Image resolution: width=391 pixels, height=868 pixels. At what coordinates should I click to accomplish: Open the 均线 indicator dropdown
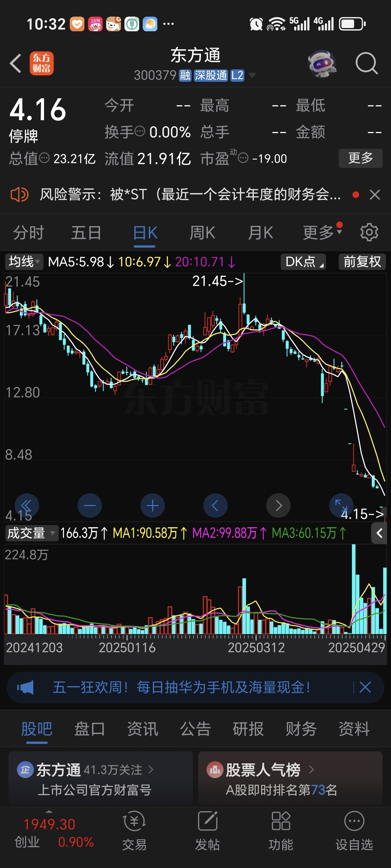click(24, 262)
